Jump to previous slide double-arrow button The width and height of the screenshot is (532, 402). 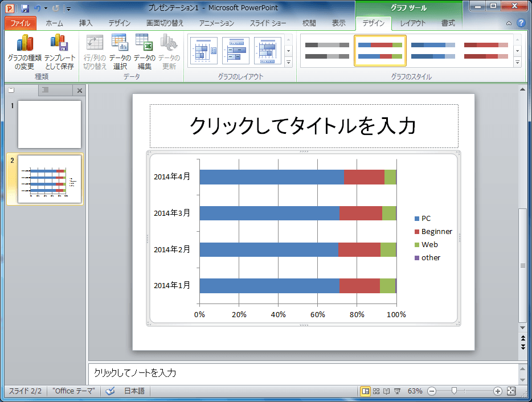click(x=522, y=339)
